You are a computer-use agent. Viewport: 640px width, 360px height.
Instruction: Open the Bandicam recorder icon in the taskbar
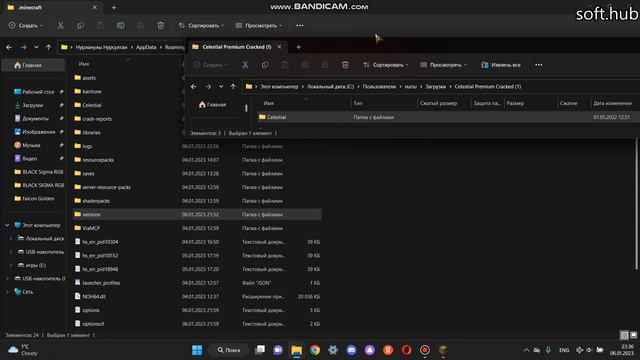pyautogui.click(x=424, y=350)
